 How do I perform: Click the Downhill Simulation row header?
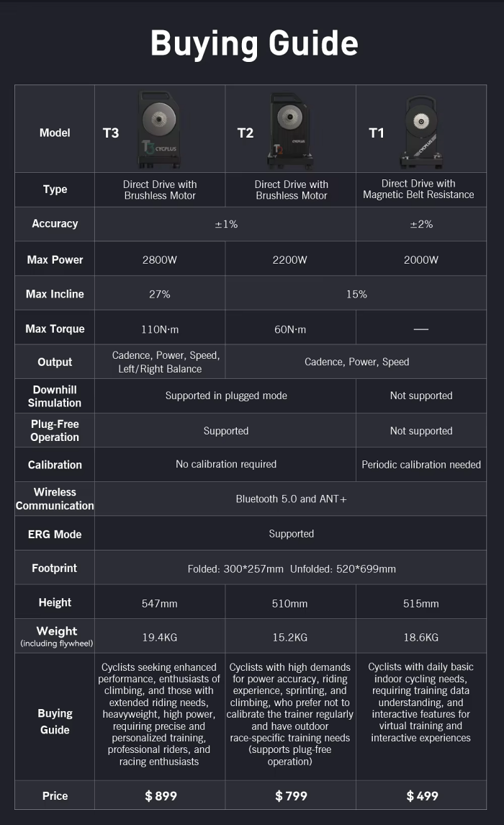[55, 396]
